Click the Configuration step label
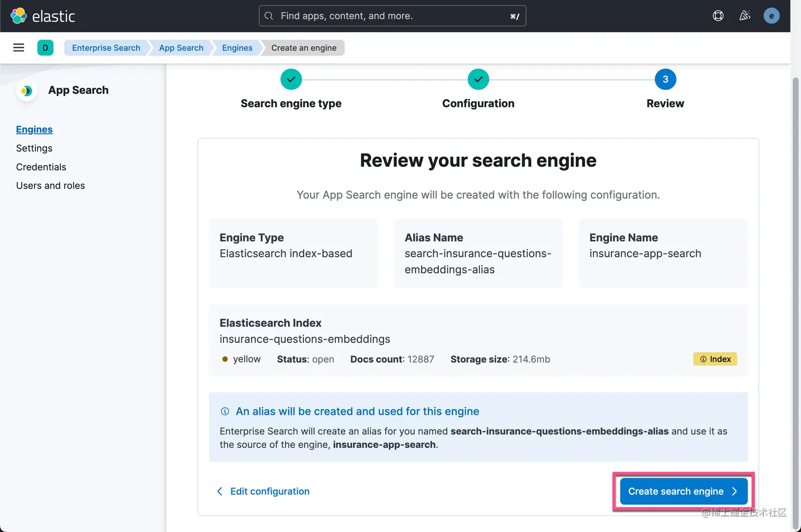This screenshot has width=801, height=532. (478, 103)
